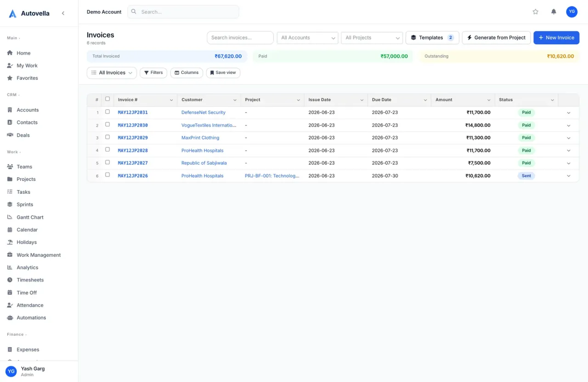Open the All Projects dropdown
This screenshot has width=588, height=382.
pos(372,38)
